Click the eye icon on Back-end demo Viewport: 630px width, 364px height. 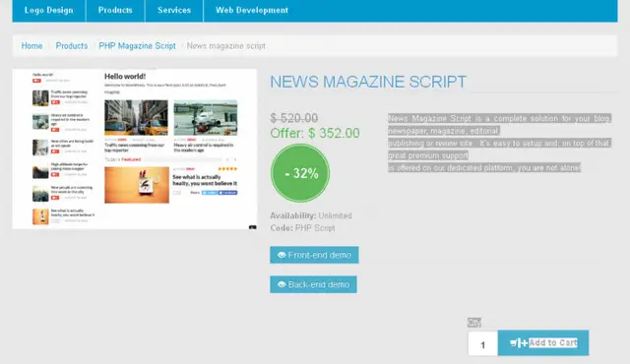(282, 284)
